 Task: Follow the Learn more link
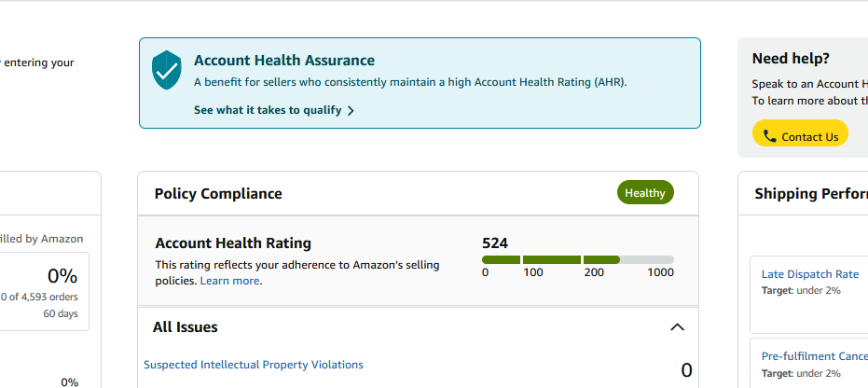click(229, 281)
